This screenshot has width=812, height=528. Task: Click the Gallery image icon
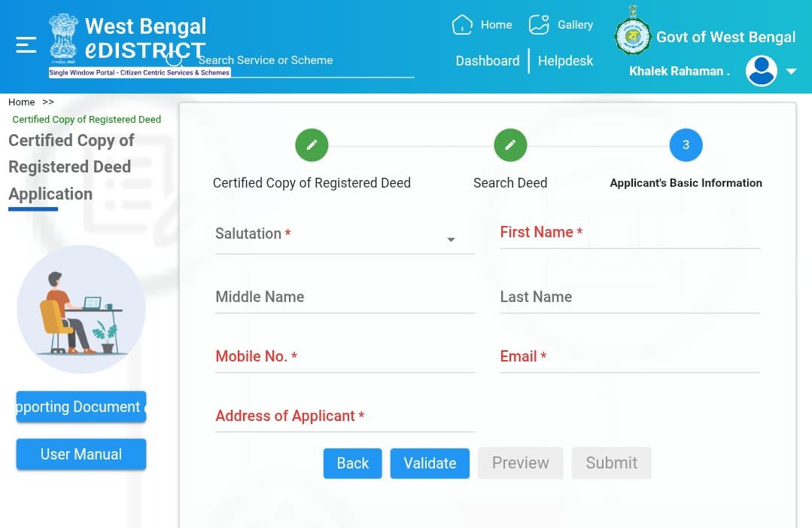[x=539, y=25]
